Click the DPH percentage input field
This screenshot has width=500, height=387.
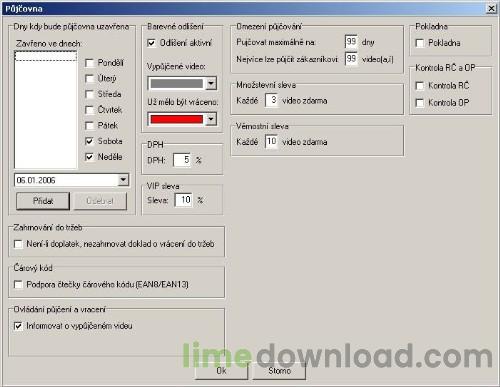tap(182, 160)
